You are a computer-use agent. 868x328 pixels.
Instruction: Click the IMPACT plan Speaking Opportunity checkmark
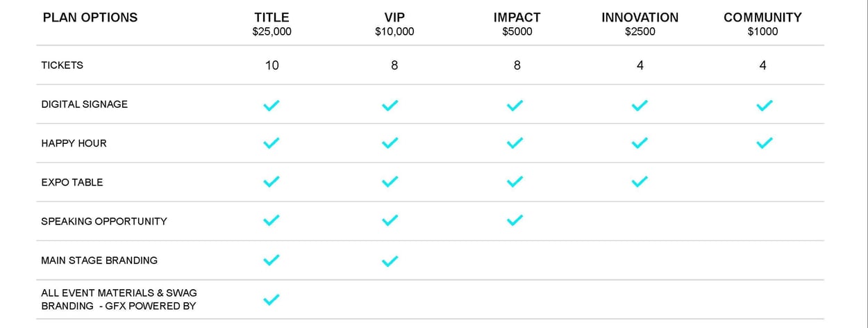(x=515, y=221)
